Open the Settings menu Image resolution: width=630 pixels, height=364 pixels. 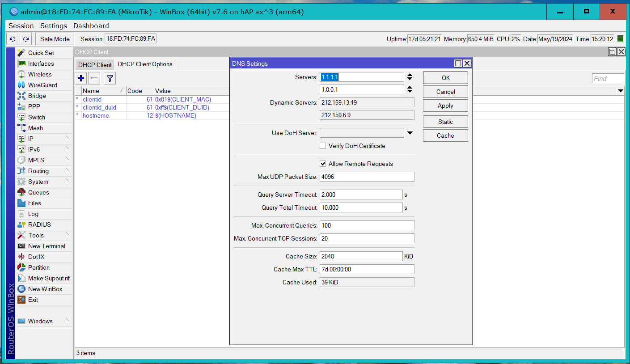click(x=53, y=25)
